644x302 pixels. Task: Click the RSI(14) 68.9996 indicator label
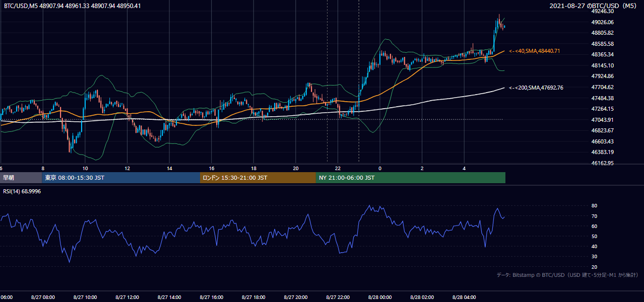pyautogui.click(x=22, y=191)
